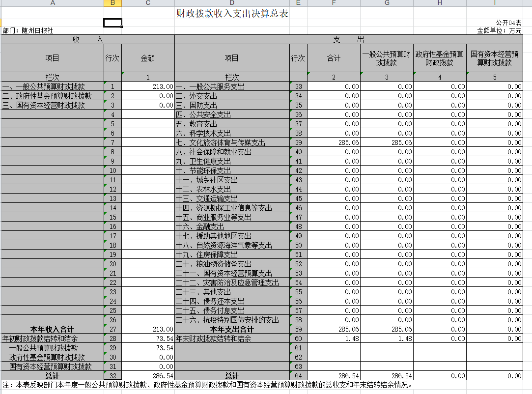Click the 金额单位：万元 cell

tap(499, 30)
